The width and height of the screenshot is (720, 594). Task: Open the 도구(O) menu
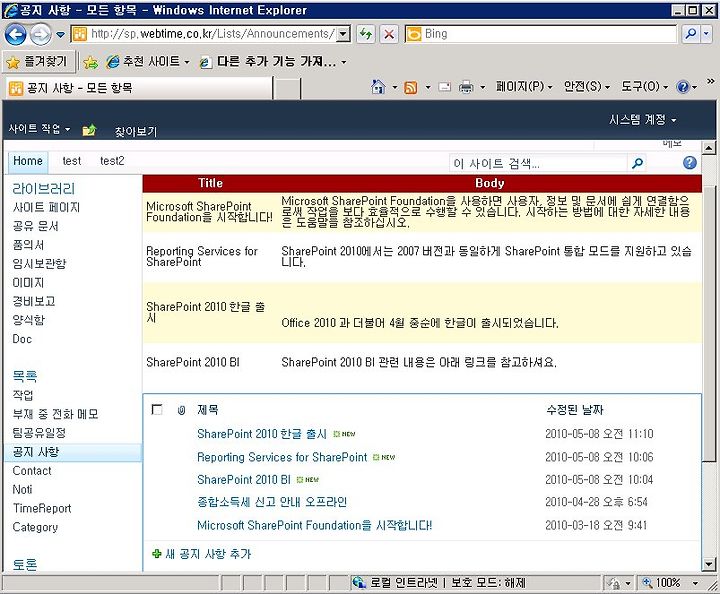(x=644, y=87)
